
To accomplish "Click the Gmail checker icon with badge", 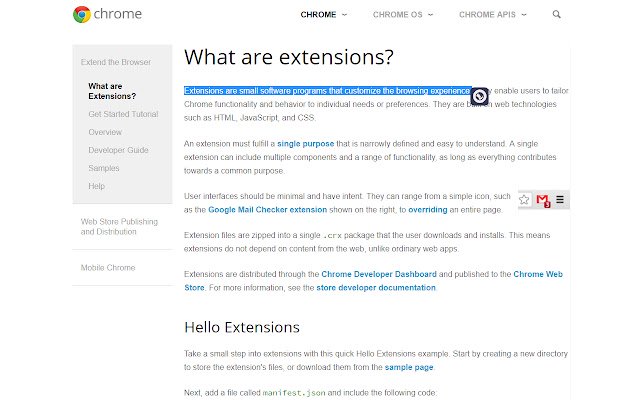I will [543, 200].
